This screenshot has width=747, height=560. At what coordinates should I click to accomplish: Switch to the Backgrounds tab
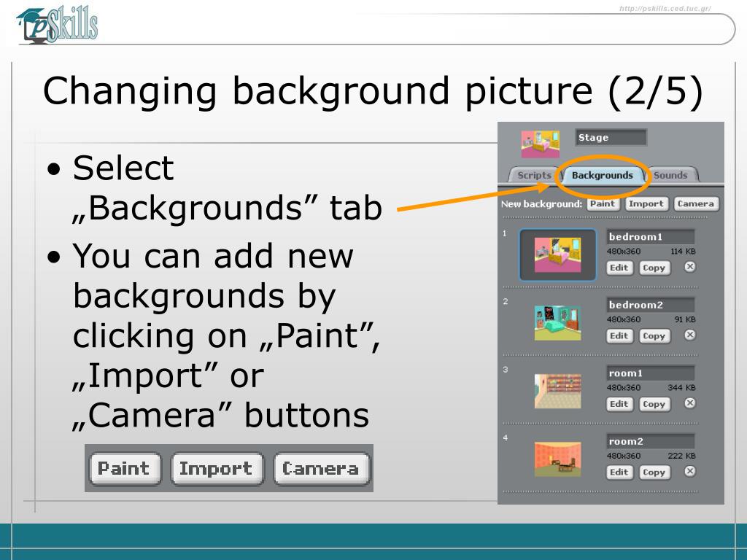(x=602, y=175)
